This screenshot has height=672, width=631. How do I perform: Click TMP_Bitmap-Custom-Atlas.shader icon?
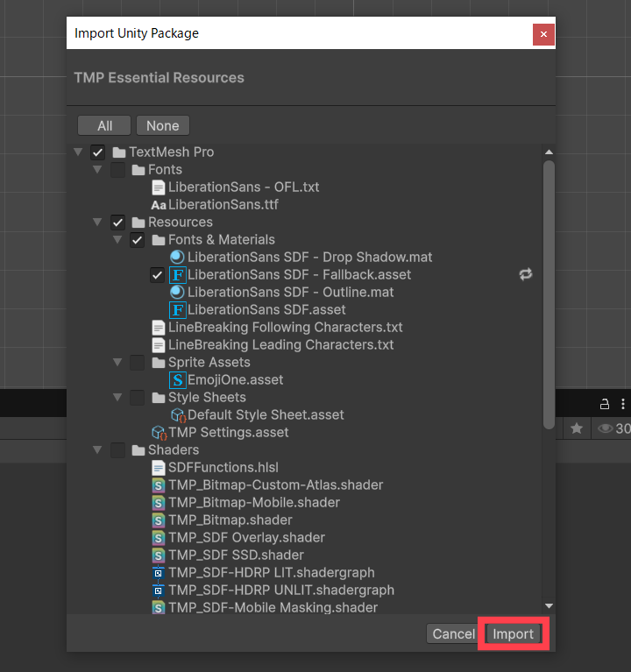(158, 485)
